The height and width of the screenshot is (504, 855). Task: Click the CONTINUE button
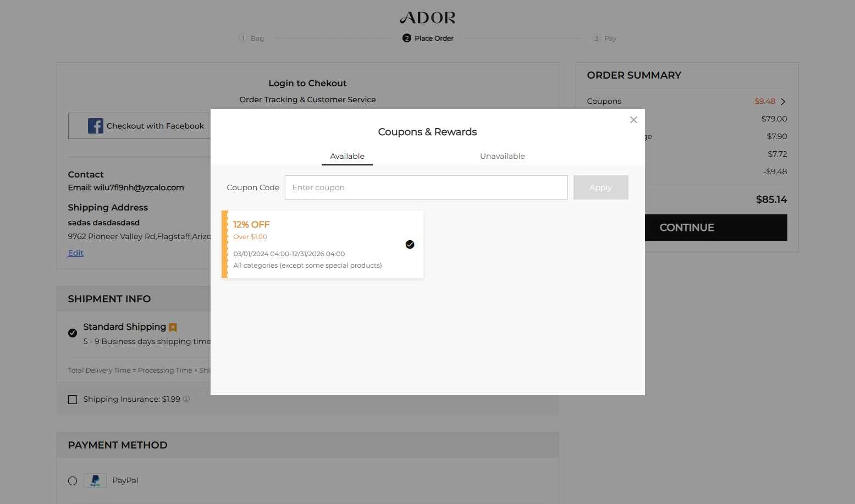click(687, 228)
